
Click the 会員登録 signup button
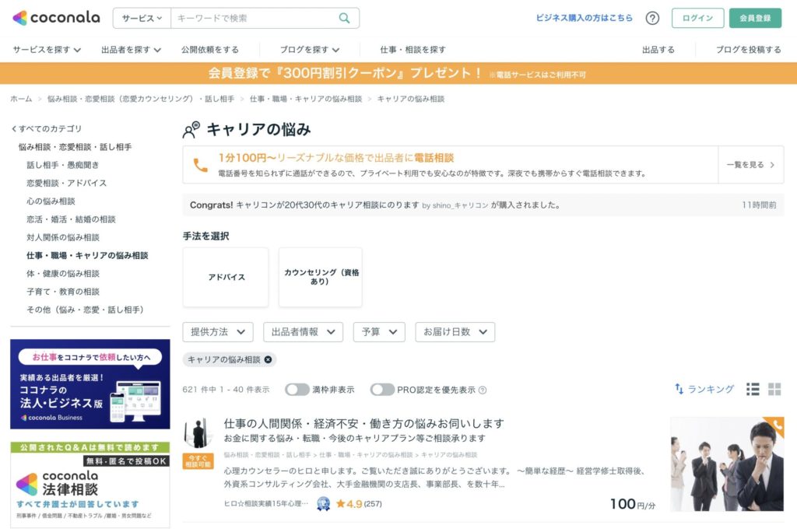(x=756, y=17)
